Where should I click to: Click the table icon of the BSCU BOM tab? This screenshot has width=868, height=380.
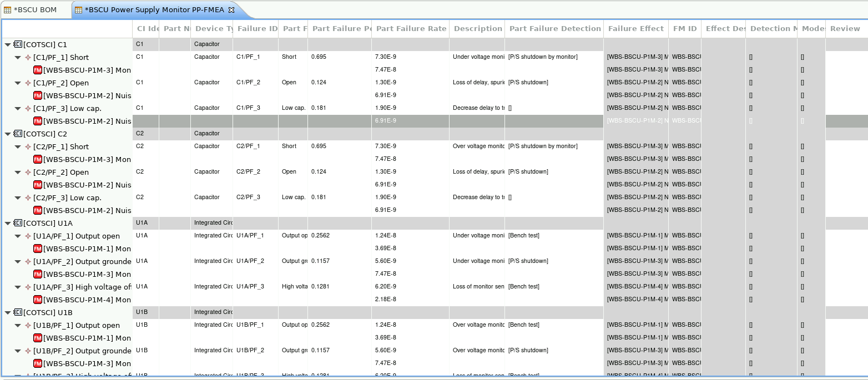tap(7, 10)
